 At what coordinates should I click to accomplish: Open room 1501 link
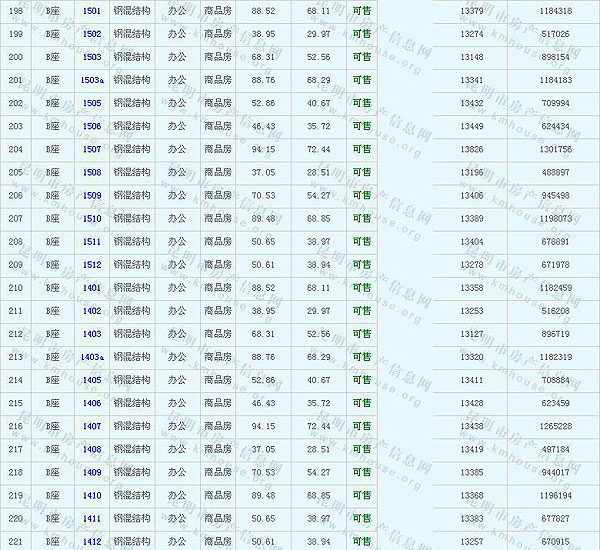(92, 11)
